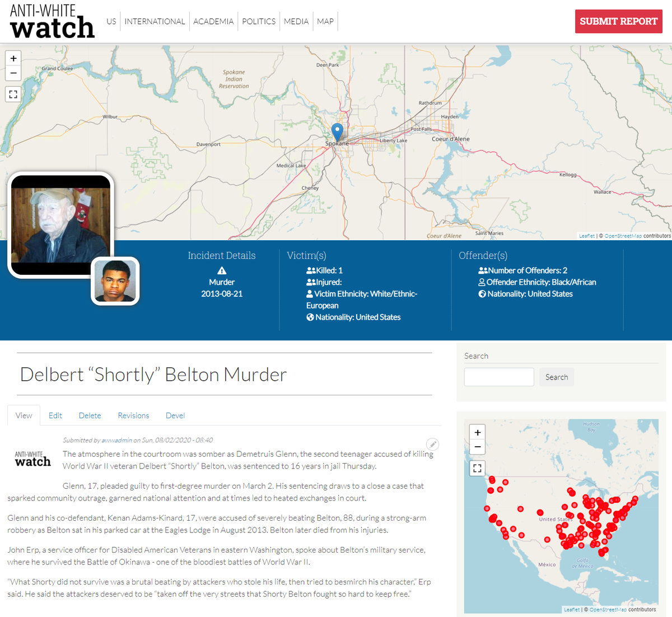Select the Delete tab
Screen dimensions: 672x617
90,415
